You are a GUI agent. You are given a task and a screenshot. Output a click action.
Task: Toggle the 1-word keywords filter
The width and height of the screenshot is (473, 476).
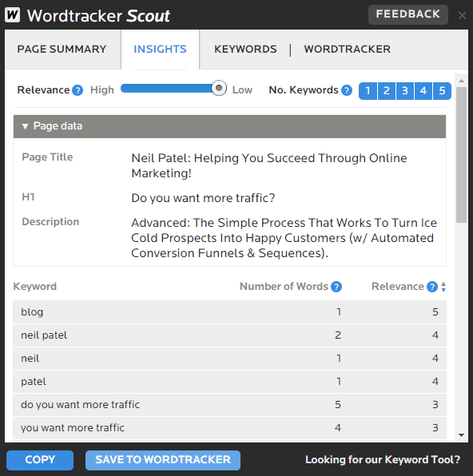[x=368, y=91]
